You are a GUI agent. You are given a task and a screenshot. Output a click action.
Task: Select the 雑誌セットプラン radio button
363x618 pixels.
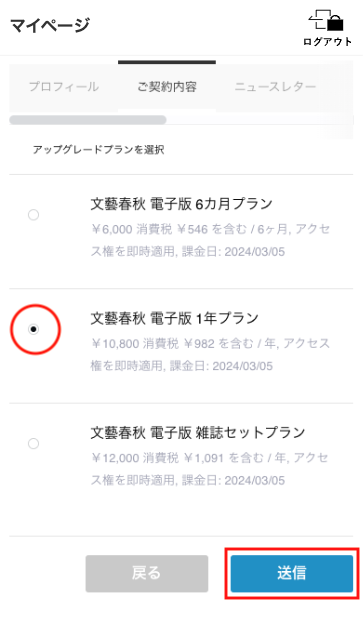pos(34,443)
